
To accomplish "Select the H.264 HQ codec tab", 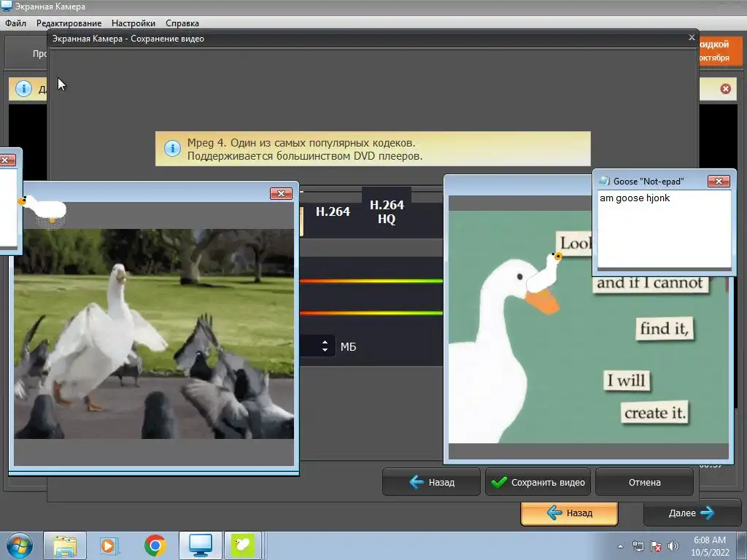I will point(387,211).
